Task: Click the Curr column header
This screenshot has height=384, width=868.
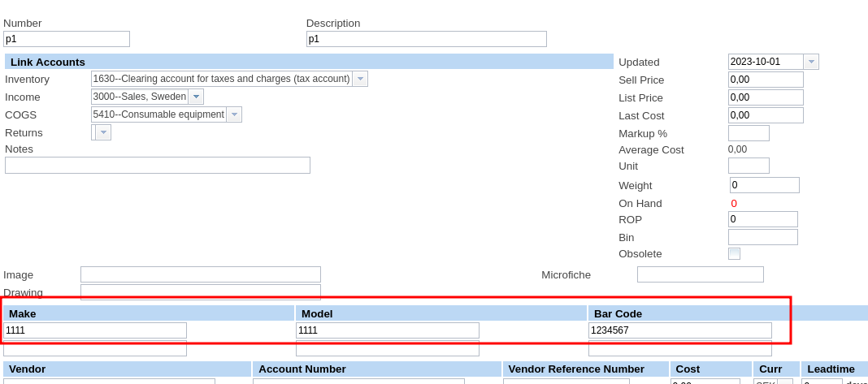Action: point(776,369)
